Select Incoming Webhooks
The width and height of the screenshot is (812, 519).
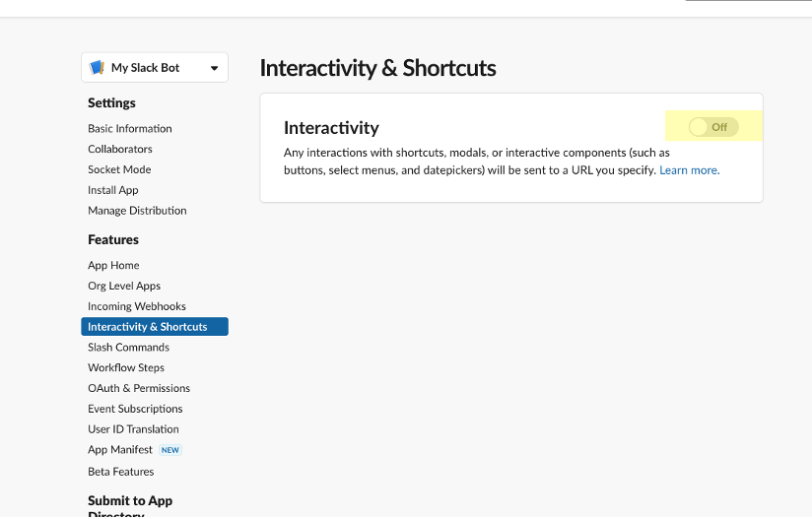tap(136, 306)
